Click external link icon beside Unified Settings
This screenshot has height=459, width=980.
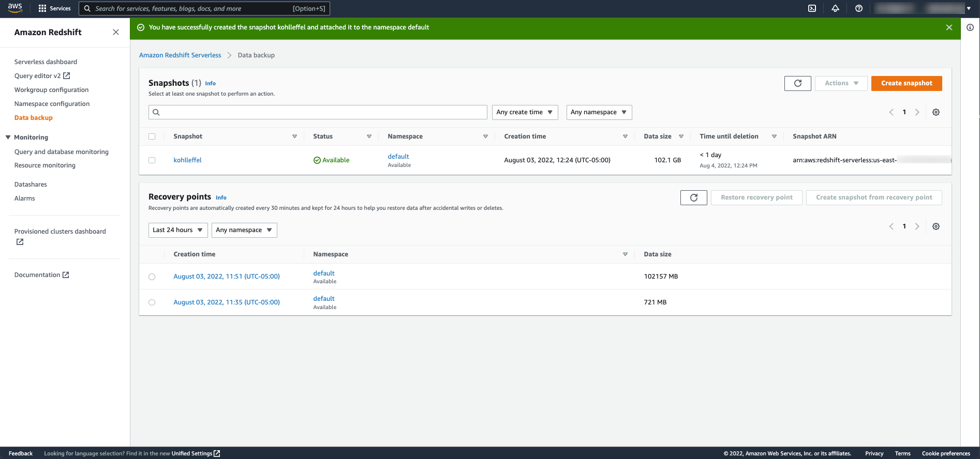[217, 453]
